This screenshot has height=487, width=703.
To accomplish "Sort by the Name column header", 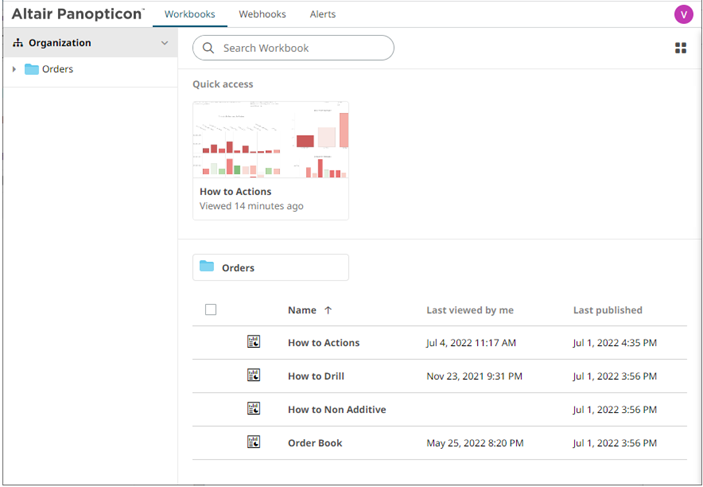I will (x=302, y=310).
